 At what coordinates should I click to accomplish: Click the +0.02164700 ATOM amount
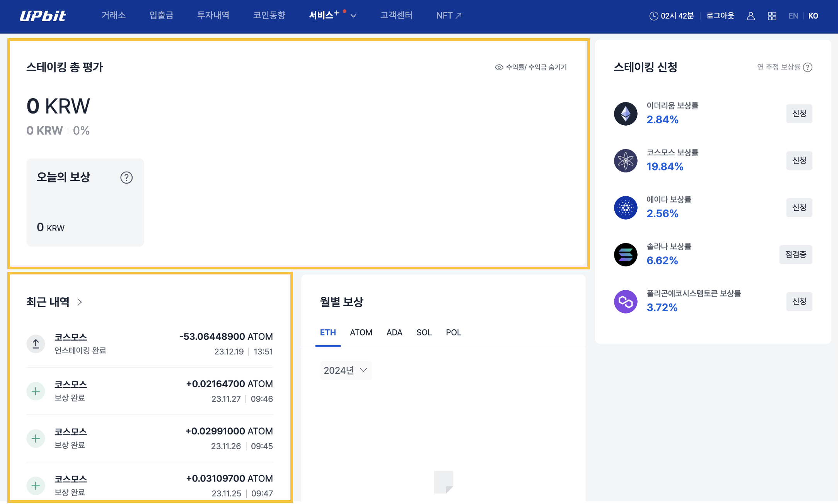[229, 384]
